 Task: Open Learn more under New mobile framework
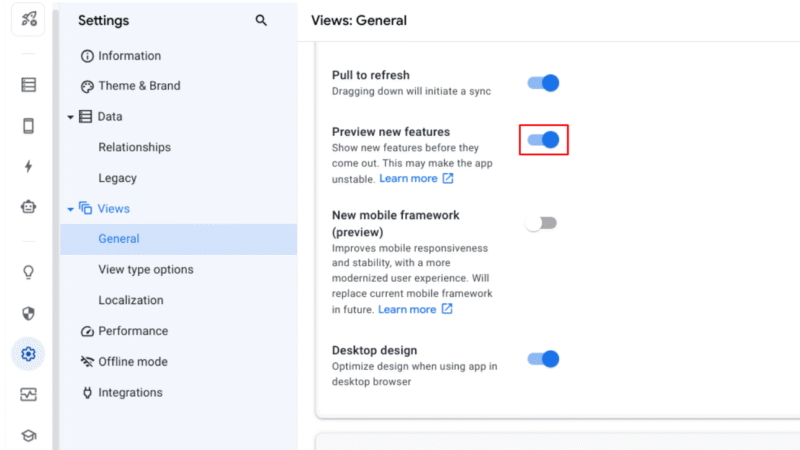coord(415,310)
